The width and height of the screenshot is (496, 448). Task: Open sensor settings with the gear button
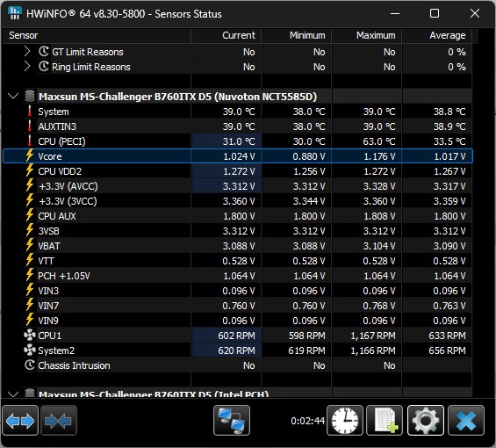[x=426, y=421]
